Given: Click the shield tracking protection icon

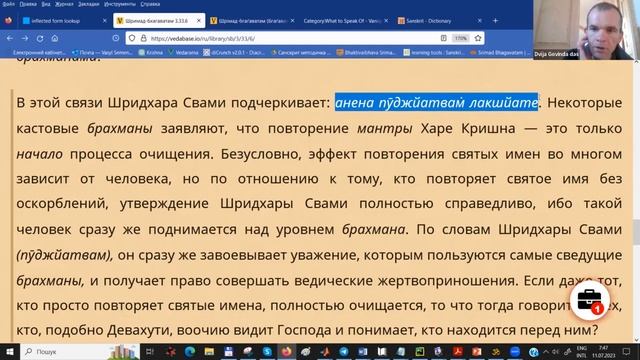Looking at the screenshot, I should coord(132,38).
